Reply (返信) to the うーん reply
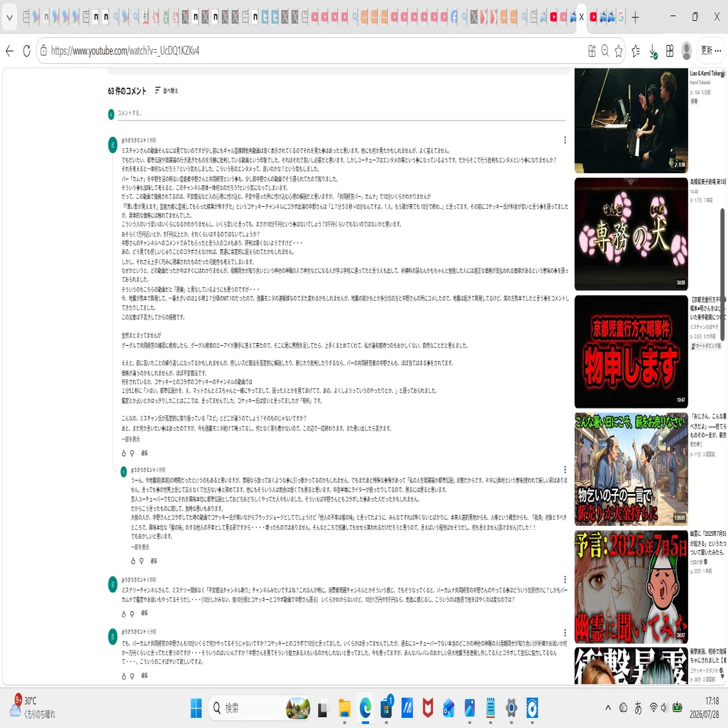728x728 pixels. tap(154, 560)
